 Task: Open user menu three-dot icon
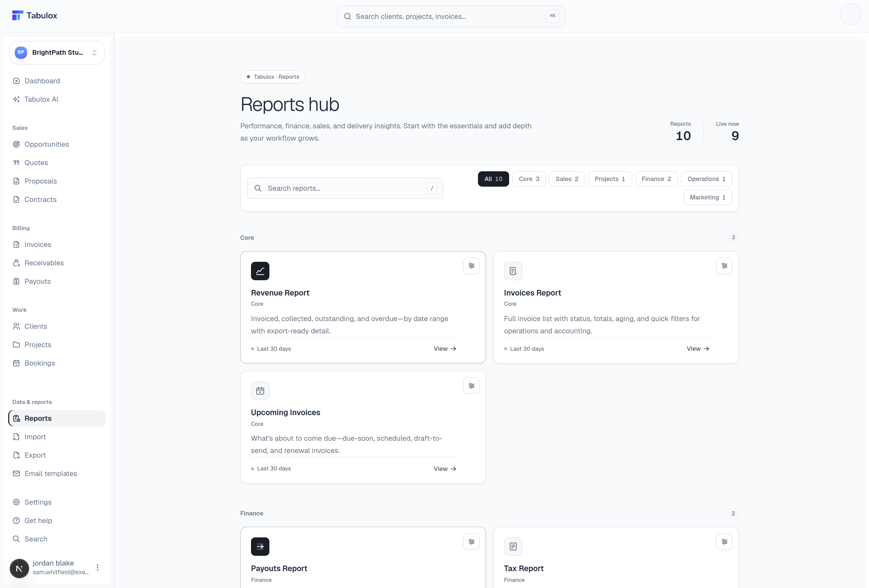click(x=98, y=568)
